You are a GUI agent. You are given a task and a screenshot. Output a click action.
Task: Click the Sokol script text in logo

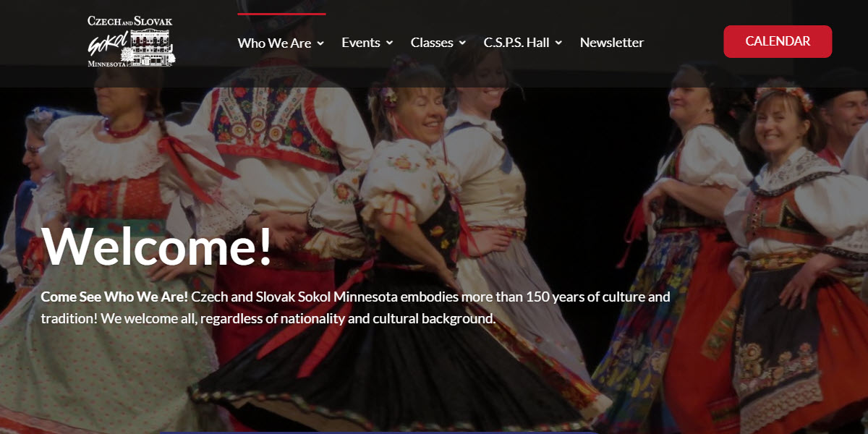click(109, 45)
